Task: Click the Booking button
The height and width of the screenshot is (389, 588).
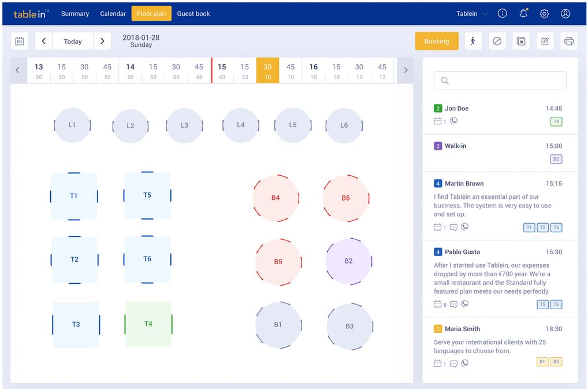Action: pos(437,41)
